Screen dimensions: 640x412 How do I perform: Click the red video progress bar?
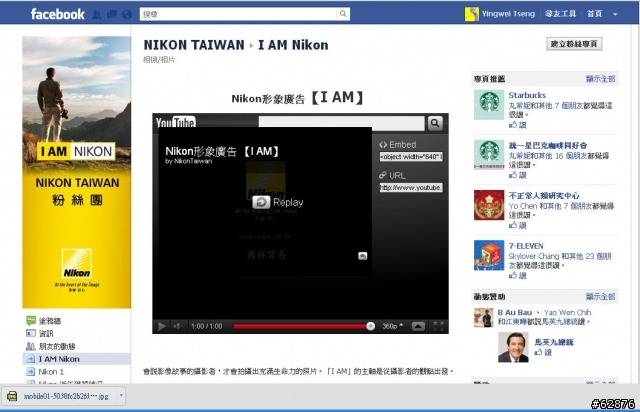click(x=300, y=326)
